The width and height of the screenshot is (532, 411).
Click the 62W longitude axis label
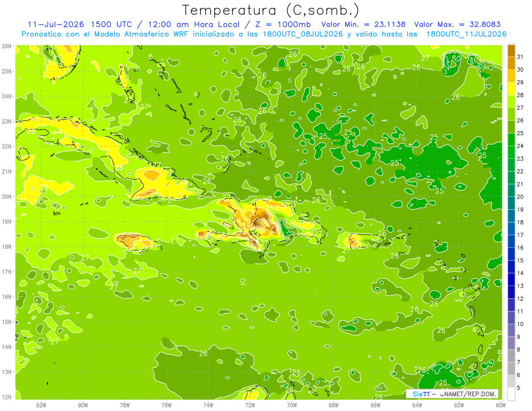pos(459,404)
